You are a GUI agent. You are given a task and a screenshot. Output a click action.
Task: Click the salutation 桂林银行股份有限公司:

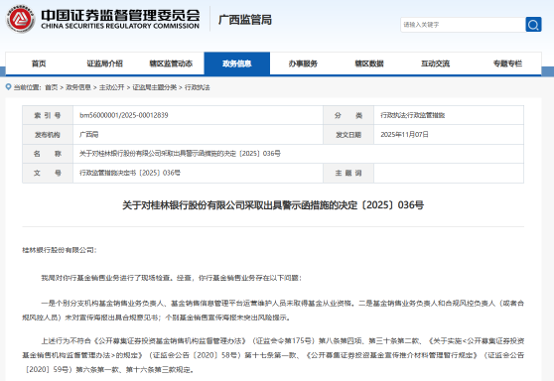[59, 250]
